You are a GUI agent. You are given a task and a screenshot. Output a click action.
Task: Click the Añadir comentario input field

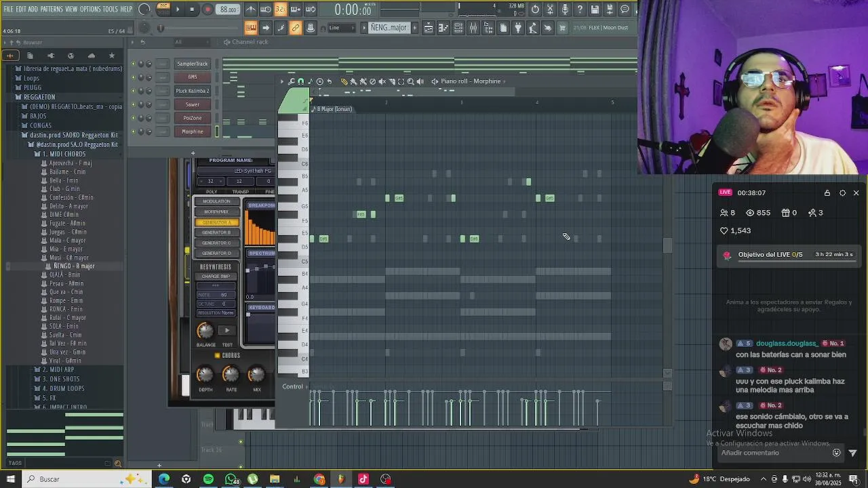tap(775, 453)
